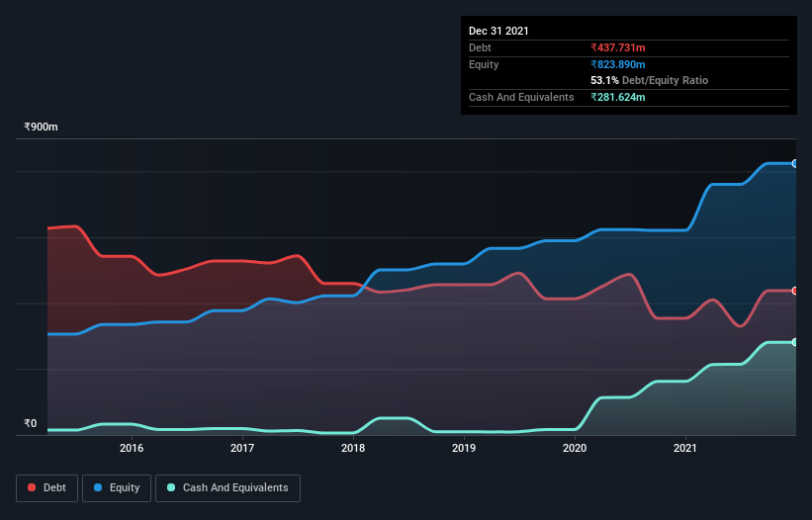Click the Cash And Equivalents tooltip label
This screenshot has width=812, height=520.
coord(521,97)
